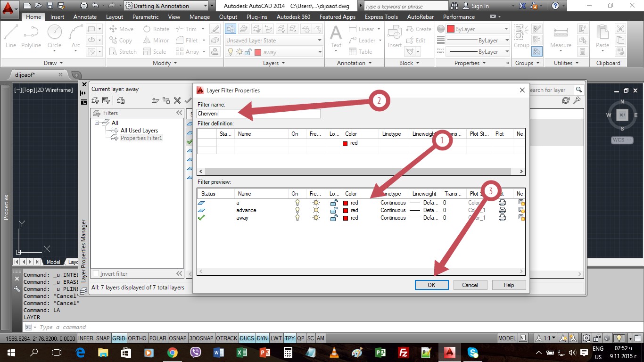The height and width of the screenshot is (362, 644).
Task: Click the refresh icon in Layer Manager
Action: click(x=566, y=100)
